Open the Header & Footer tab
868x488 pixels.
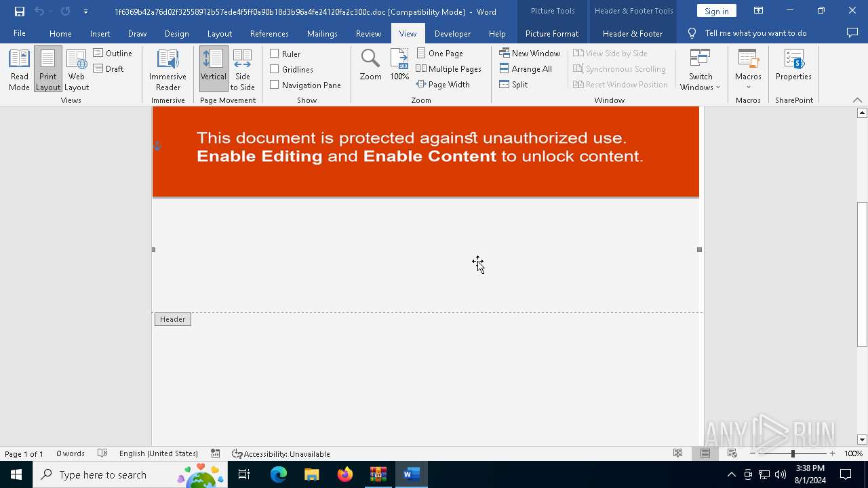click(x=633, y=33)
